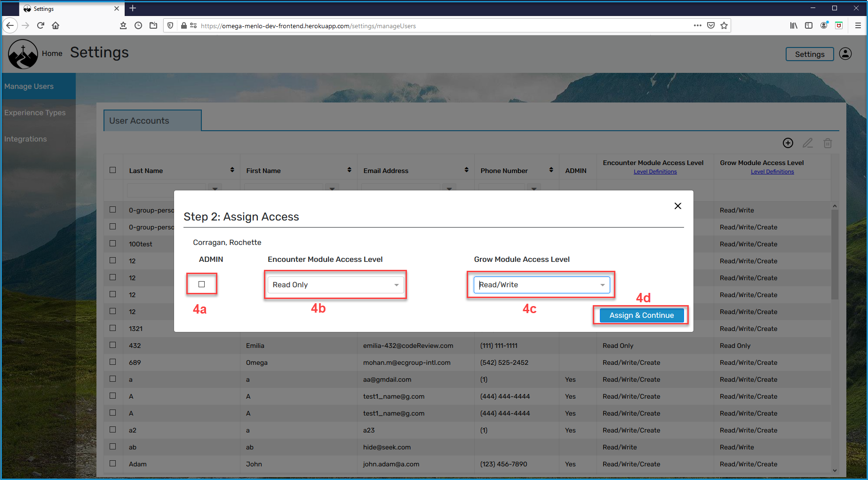Open the Library bookshelf icon

pos(794,25)
